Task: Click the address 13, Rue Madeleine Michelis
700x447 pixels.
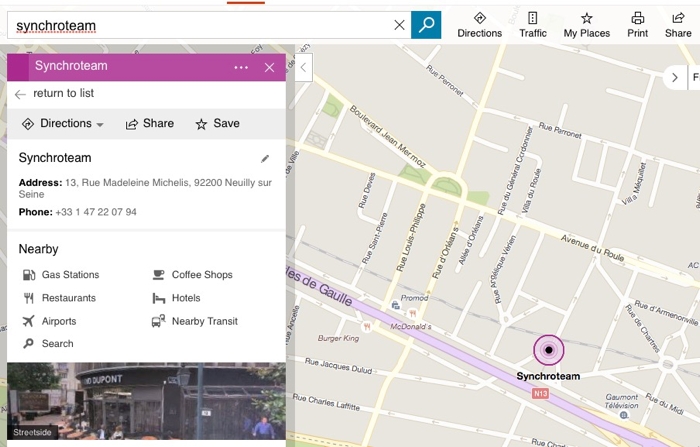Action: [x=145, y=188]
